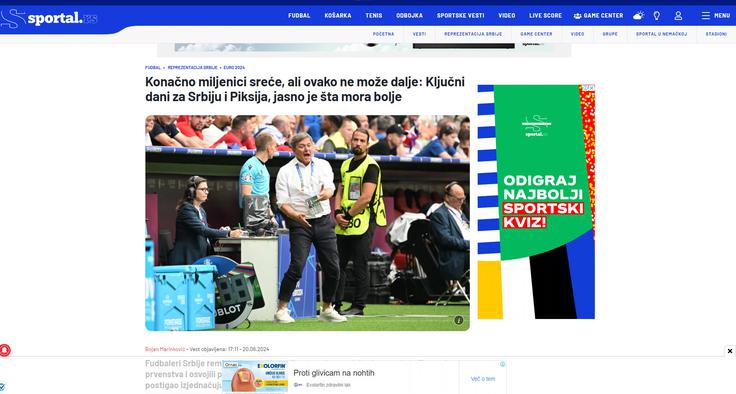Open the user profile icon
This screenshot has height=394, width=736.
pos(678,15)
